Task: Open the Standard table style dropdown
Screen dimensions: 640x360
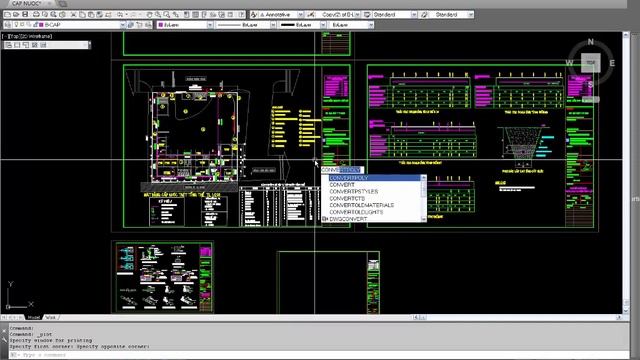Action: pyautogui.click(x=413, y=14)
